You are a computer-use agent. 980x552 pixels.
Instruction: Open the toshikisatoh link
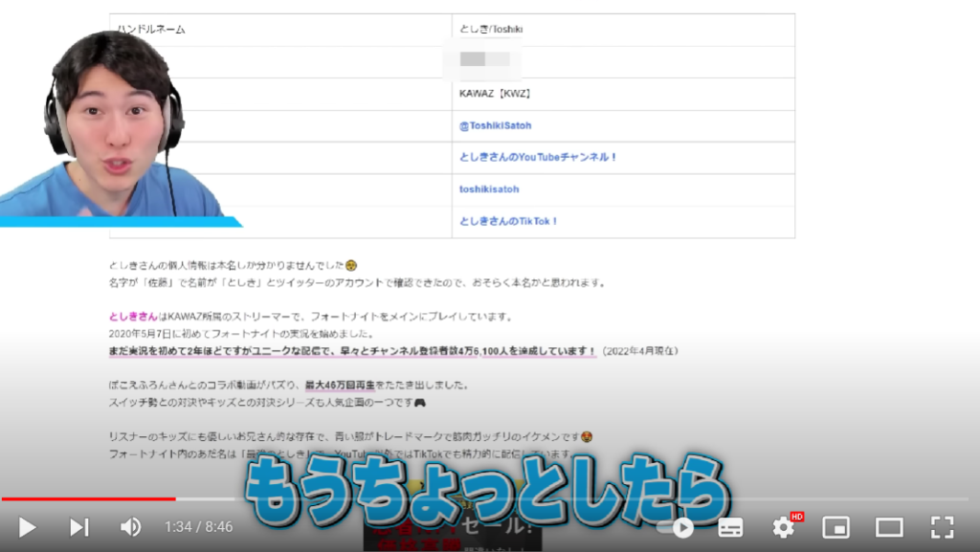click(489, 189)
